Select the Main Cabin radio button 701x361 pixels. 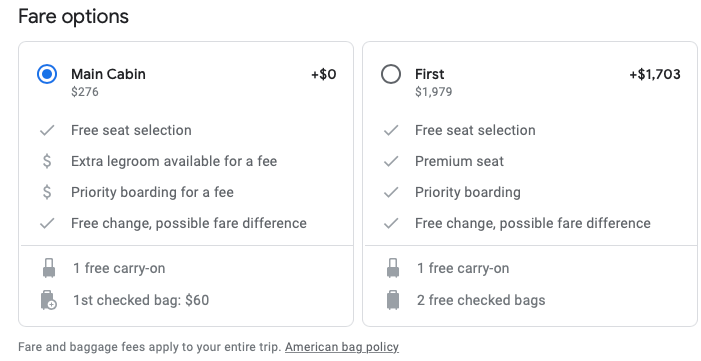point(47,74)
